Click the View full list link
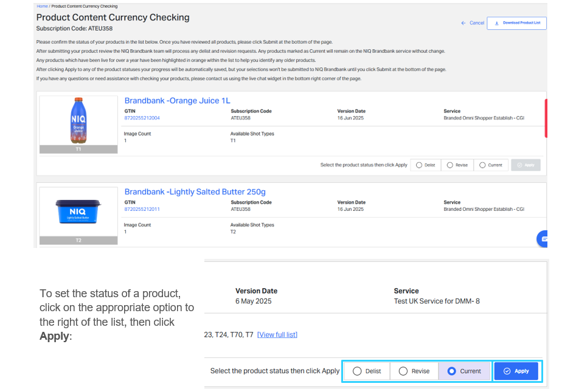The width and height of the screenshot is (576, 392). (277, 334)
